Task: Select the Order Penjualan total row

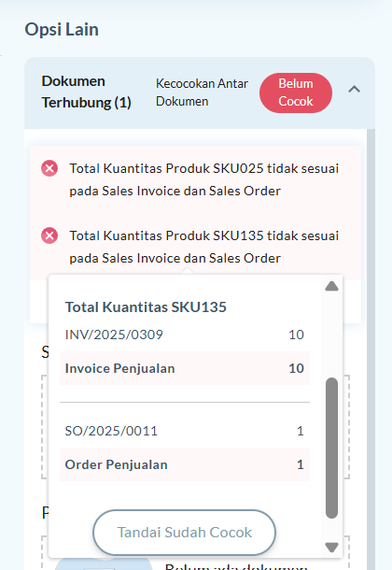Action: coord(185,464)
